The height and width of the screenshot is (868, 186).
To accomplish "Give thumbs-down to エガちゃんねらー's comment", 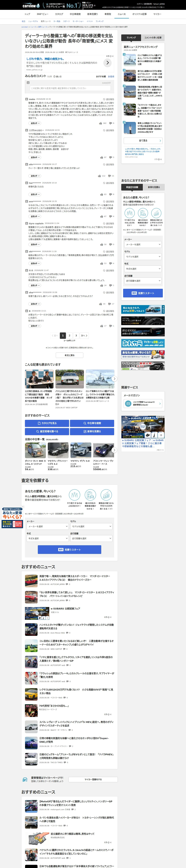I will point(111,157).
